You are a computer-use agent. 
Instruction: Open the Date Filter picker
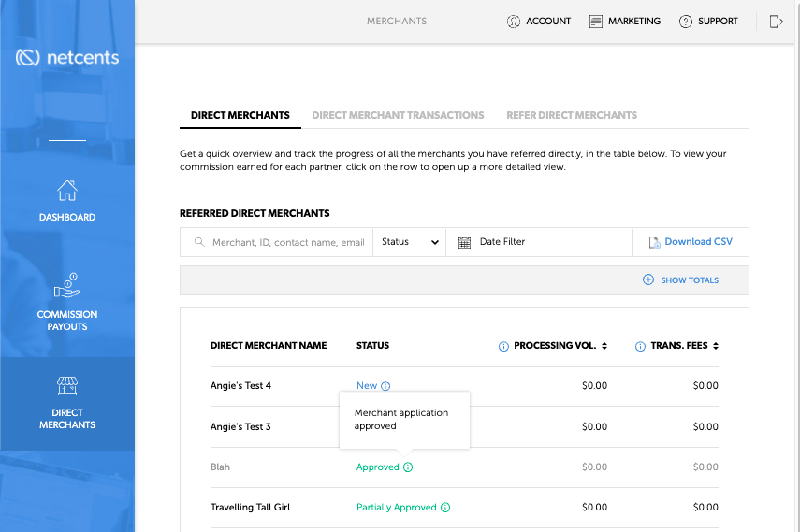point(539,242)
